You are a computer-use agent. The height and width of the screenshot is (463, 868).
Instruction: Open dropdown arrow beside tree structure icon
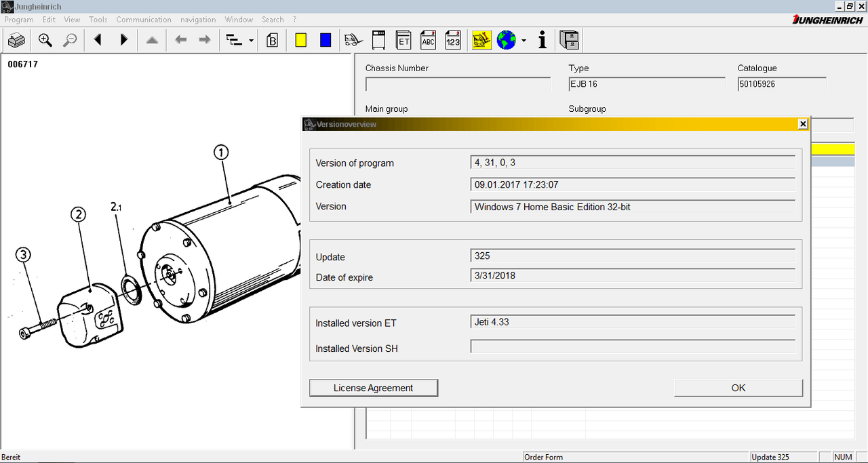[x=252, y=41]
